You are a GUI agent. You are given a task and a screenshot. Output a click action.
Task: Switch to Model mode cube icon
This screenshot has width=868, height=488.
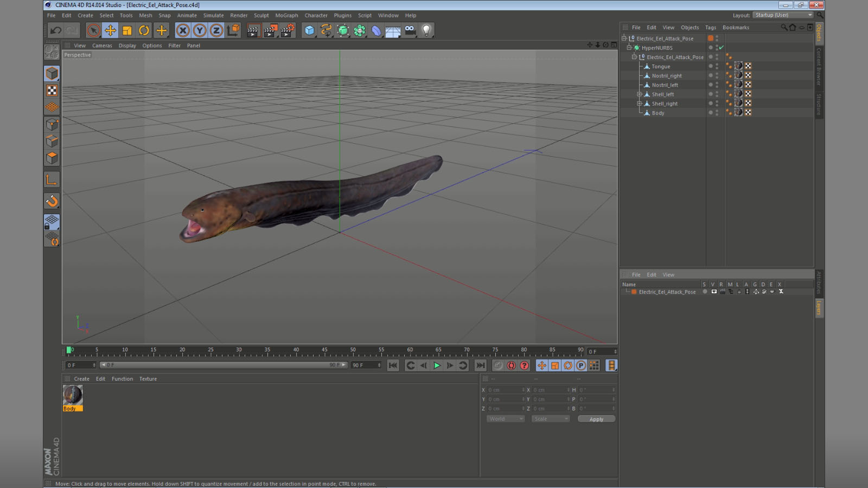pyautogui.click(x=52, y=73)
